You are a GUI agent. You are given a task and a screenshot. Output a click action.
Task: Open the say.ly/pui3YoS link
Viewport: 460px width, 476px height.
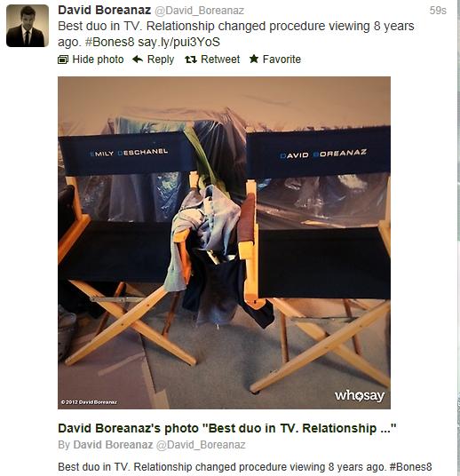pyautogui.click(x=178, y=43)
